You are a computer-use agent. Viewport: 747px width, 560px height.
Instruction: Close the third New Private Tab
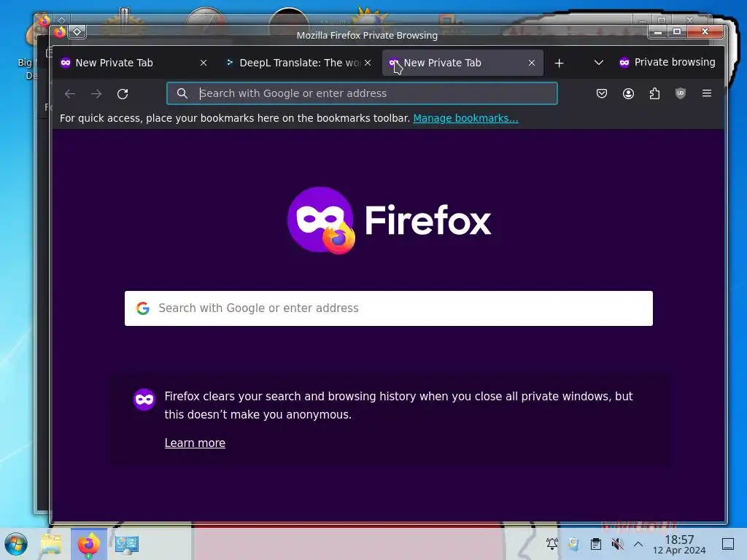(x=532, y=63)
